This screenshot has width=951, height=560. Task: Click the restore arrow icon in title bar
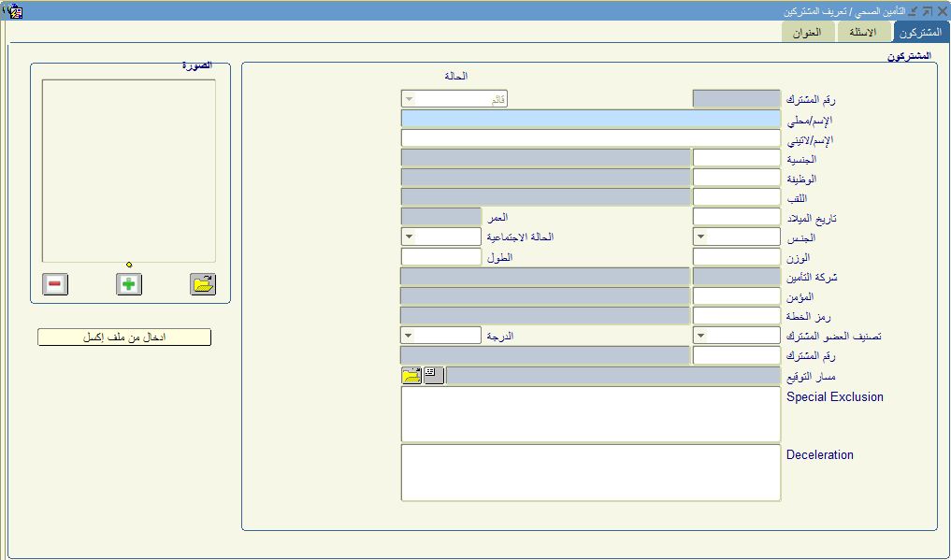[927, 11]
